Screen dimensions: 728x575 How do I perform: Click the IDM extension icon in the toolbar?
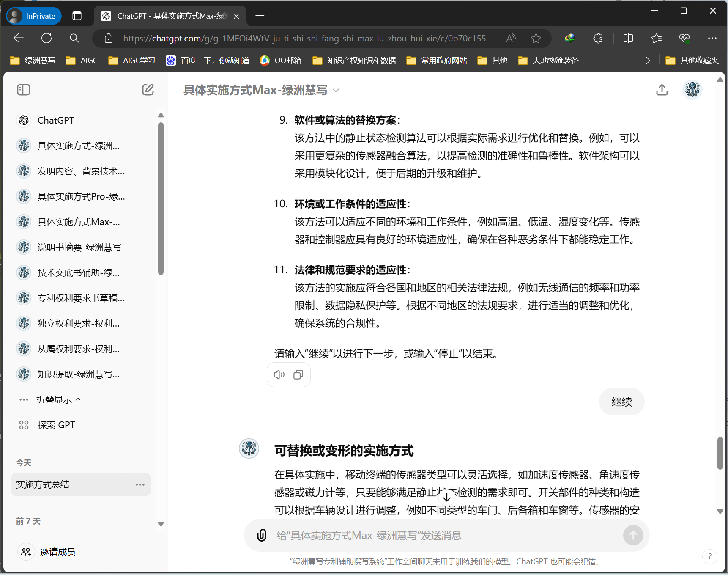569,38
